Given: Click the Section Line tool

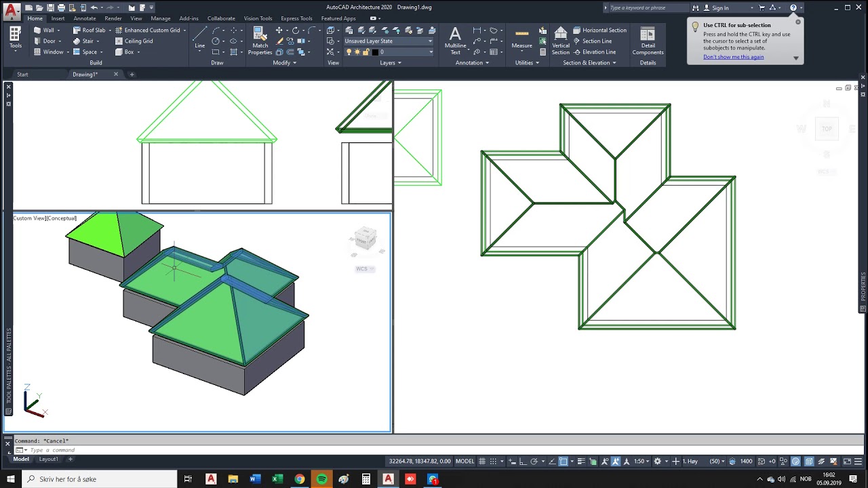Looking at the screenshot, I should point(592,41).
